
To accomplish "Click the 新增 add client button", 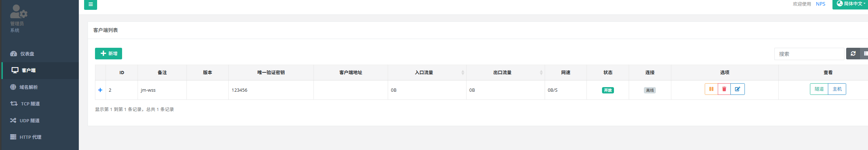I will click(108, 53).
